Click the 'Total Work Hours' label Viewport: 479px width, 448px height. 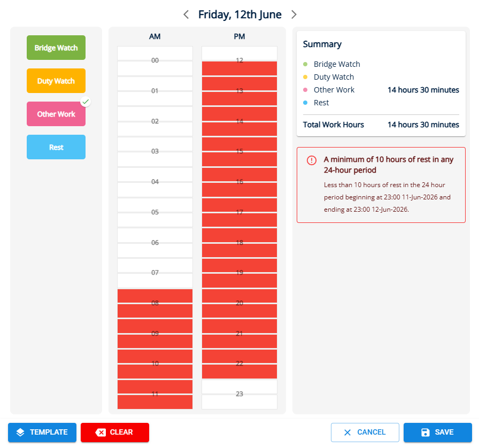[333, 125]
